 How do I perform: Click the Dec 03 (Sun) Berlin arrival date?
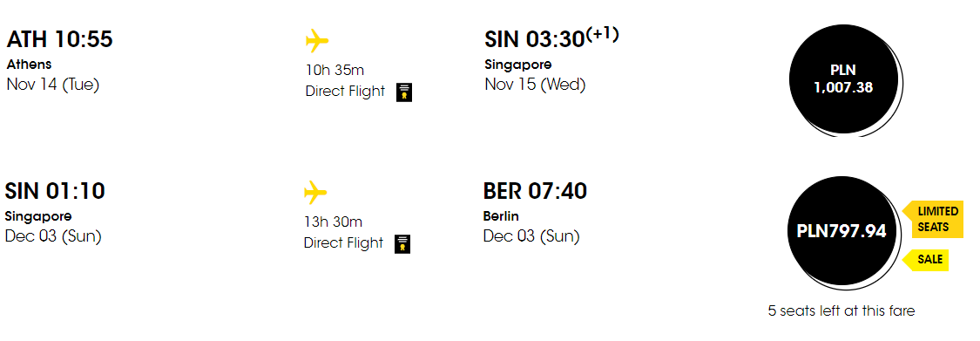pos(531,236)
